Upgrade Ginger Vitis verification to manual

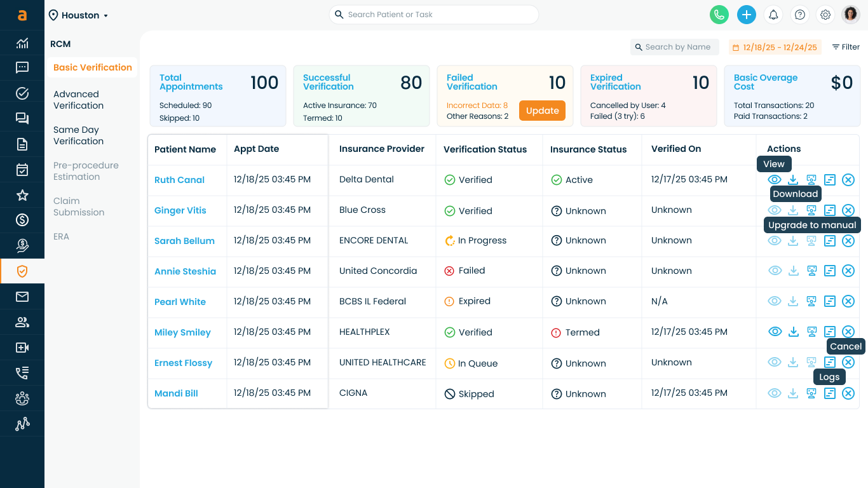811,210
